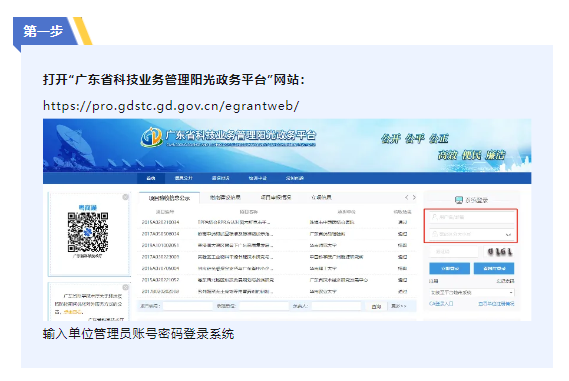Image resolution: width=569 pixels, height=381 pixels.
Task: Click the right blue login button
Action: point(494,269)
